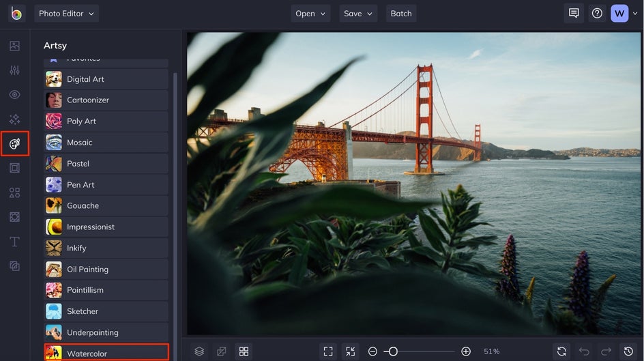This screenshot has height=361, width=644.
Task: Open the help question mark icon
Action: [597, 14]
